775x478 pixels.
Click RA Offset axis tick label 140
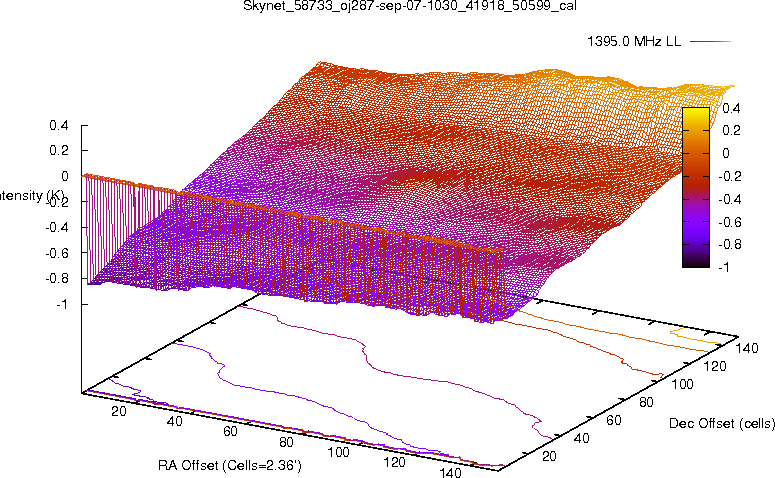coord(450,473)
